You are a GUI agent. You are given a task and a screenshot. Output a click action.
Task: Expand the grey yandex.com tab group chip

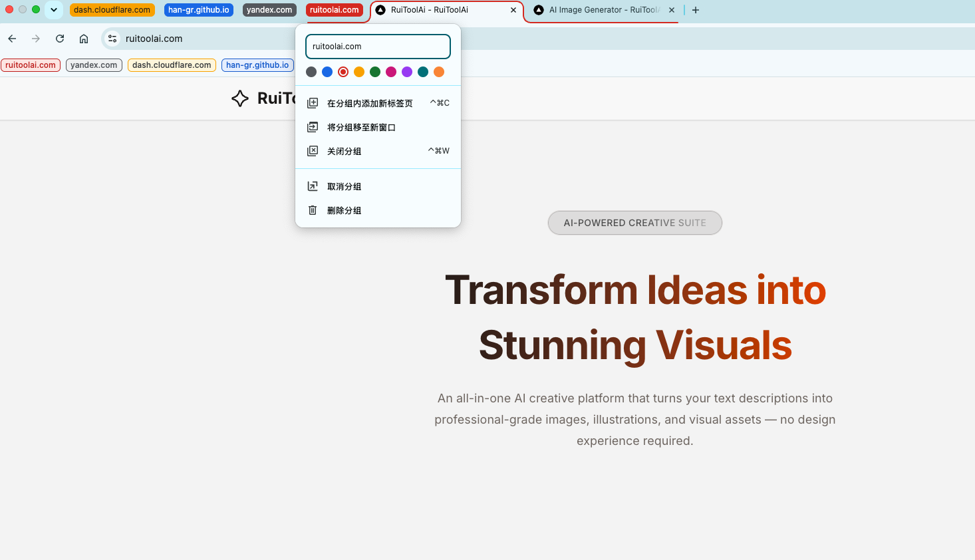[x=269, y=10]
